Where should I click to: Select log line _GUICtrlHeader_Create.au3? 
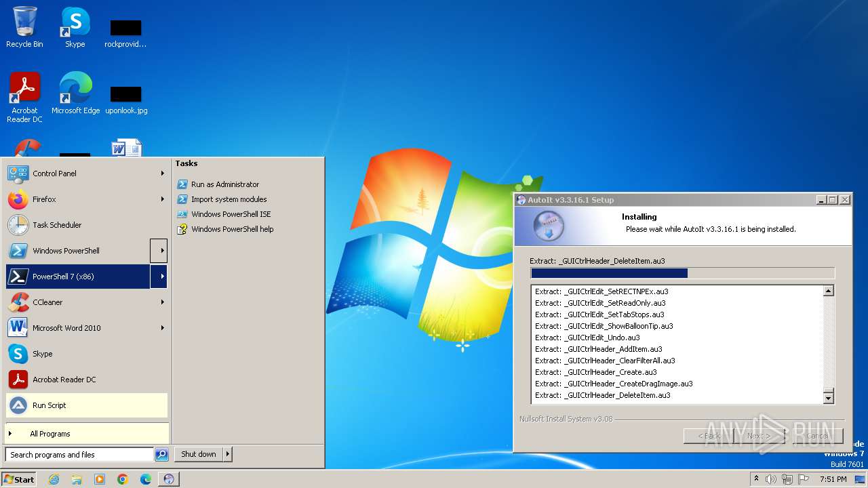tap(596, 372)
